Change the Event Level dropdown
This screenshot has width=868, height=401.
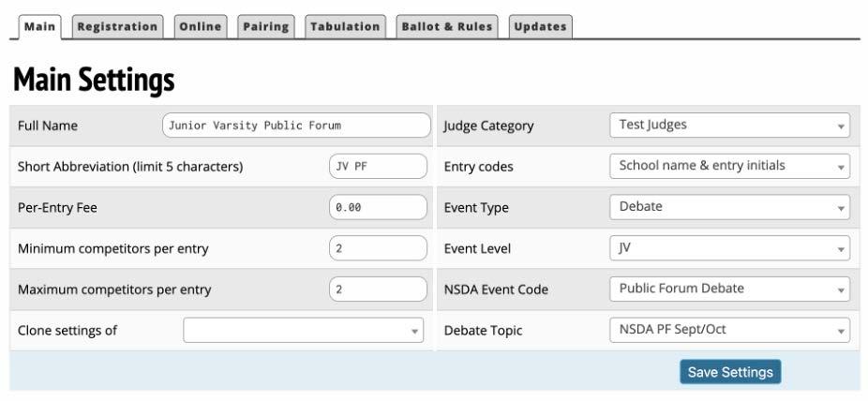(x=729, y=248)
